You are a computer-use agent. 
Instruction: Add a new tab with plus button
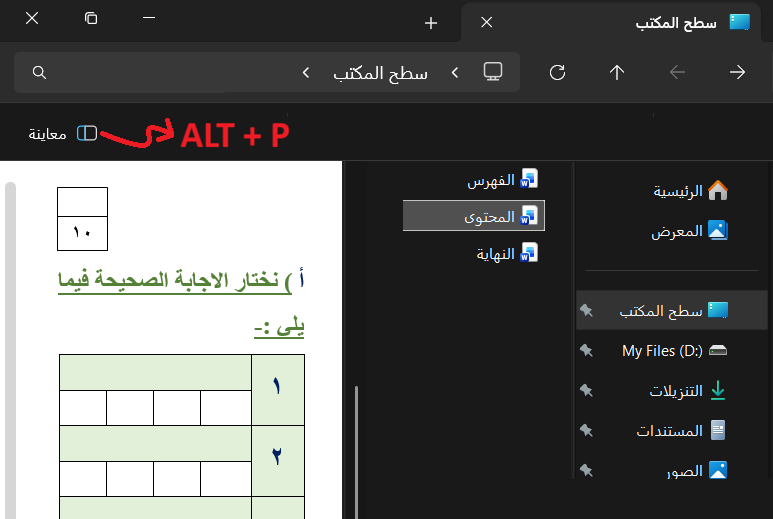pos(431,22)
